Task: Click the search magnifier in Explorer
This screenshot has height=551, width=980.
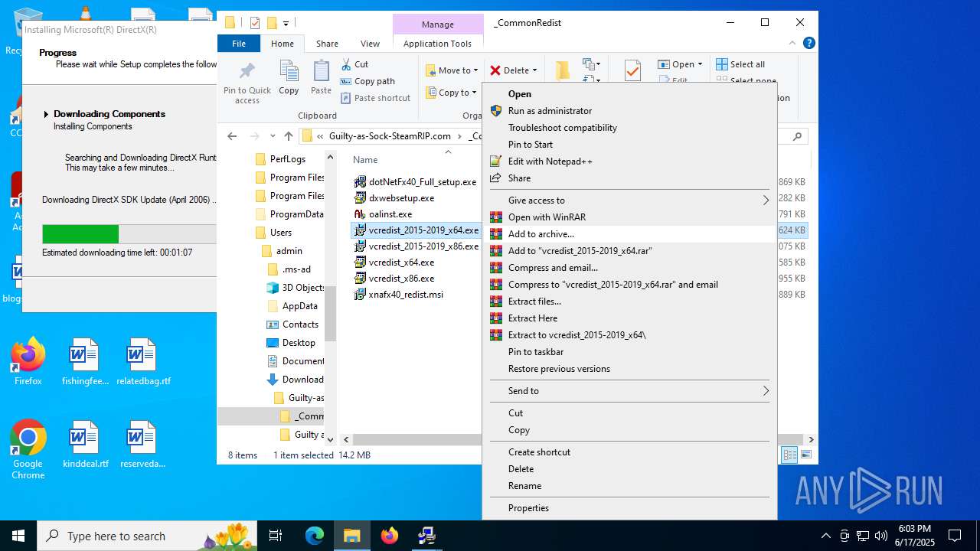Action: point(797,136)
